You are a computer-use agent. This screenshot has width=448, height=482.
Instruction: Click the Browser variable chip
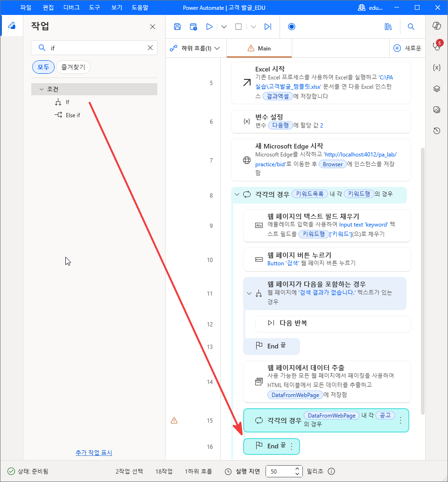(333, 164)
